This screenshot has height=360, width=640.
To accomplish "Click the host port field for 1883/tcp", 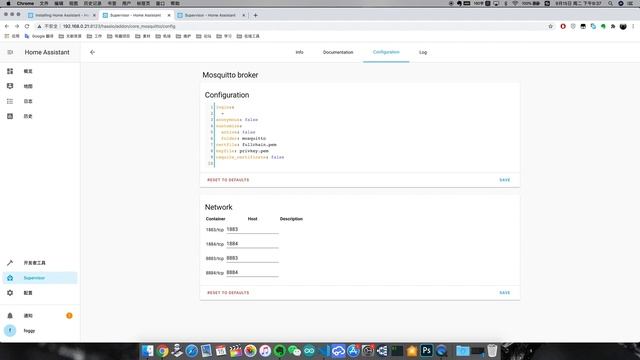I will tap(252, 229).
